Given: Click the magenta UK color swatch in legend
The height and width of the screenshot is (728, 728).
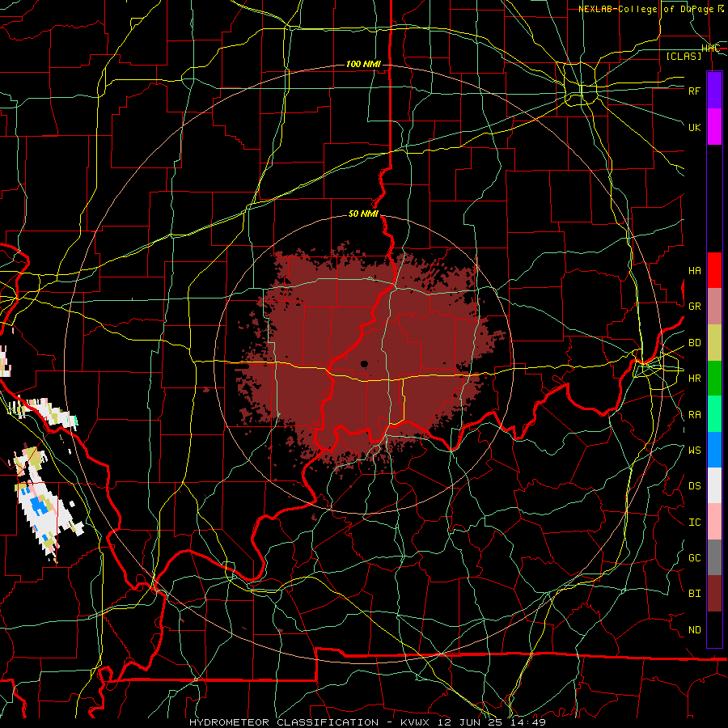Looking at the screenshot, I should (x=714, y=127).
